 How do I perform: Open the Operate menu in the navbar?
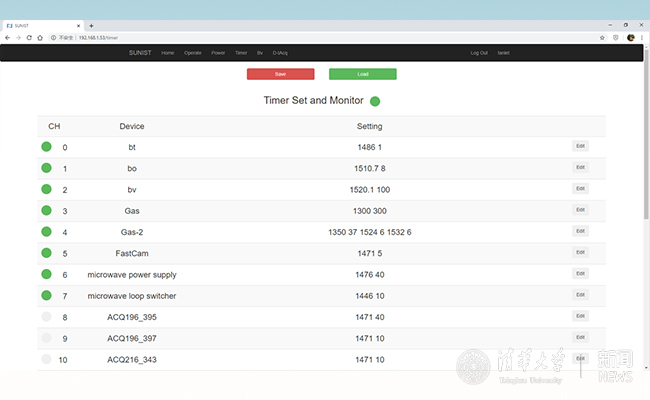[x=193, y=53]
